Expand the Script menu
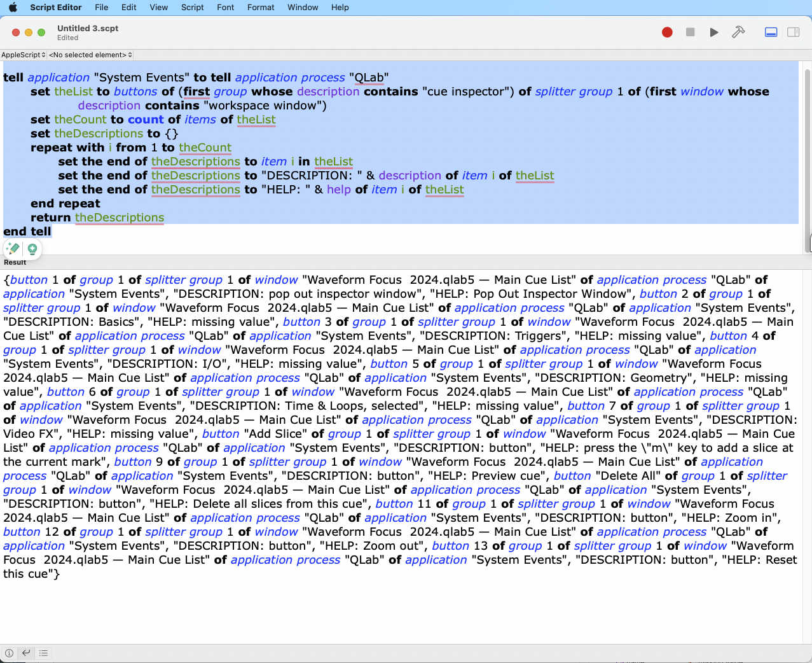 pyautogui.click(x=191, y=7)
